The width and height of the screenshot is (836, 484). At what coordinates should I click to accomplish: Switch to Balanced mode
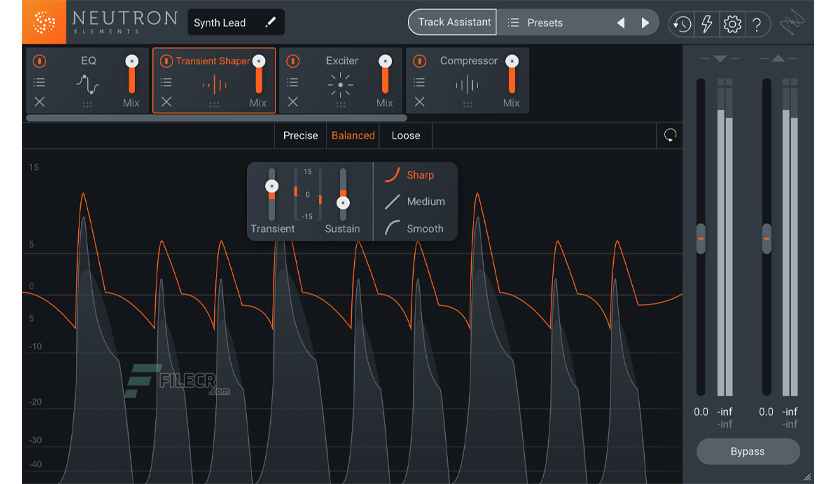tap(353, 135)
